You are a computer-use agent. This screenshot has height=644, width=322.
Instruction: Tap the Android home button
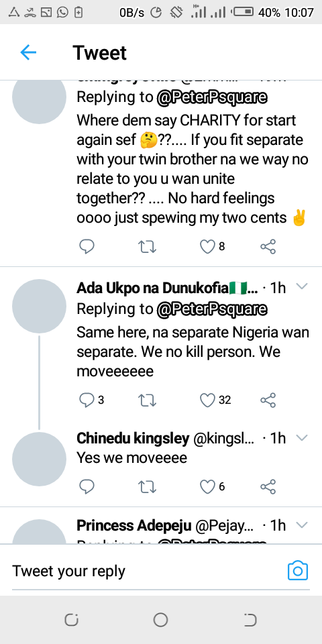pyautogui.click(x=160, y=620)
